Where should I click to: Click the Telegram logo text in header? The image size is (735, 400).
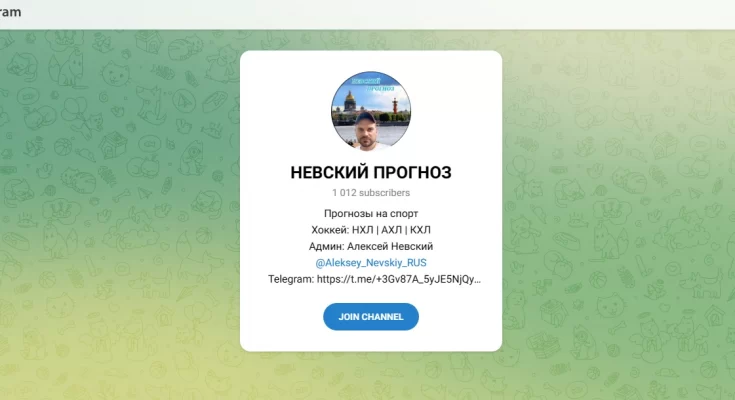10,12
